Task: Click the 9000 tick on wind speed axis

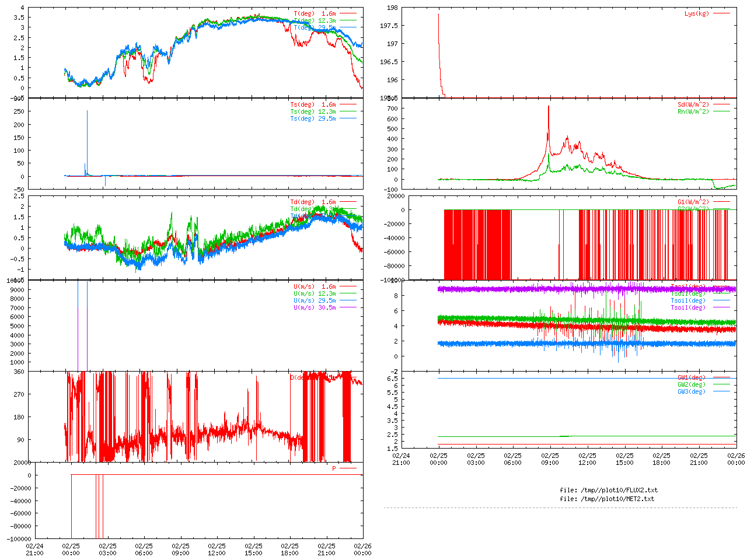Action: coord(18,290)
